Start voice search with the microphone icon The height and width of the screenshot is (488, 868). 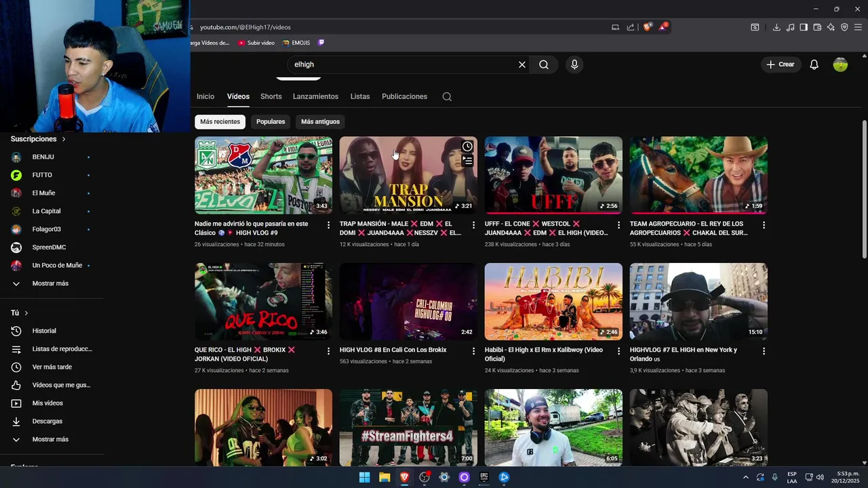coord(574,64)
